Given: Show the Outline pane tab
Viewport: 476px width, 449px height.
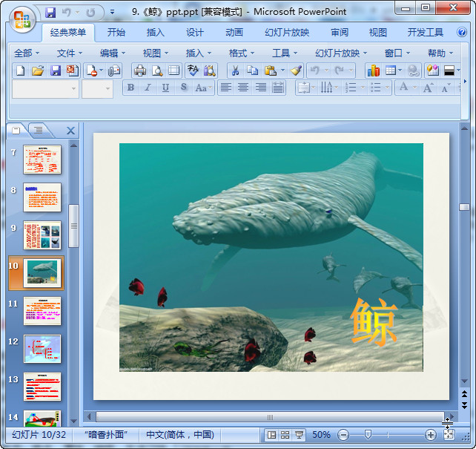Looking at the screenshot, I should (x=39, y=131).
